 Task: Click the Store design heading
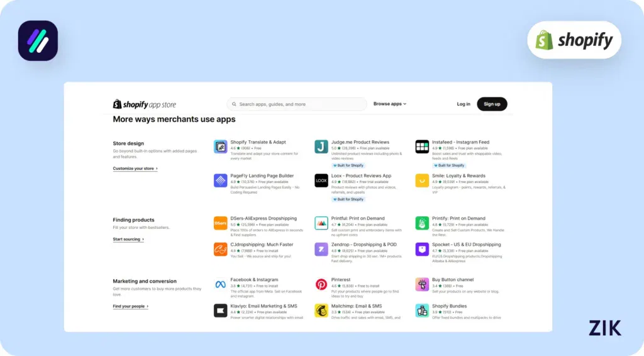coord(128,143)
